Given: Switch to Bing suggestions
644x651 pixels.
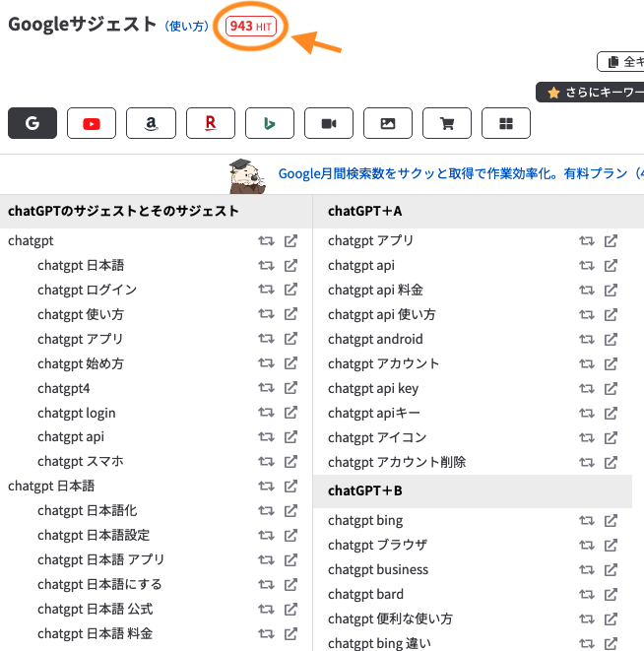Looking at the screenshot, I should coord(269,123).
